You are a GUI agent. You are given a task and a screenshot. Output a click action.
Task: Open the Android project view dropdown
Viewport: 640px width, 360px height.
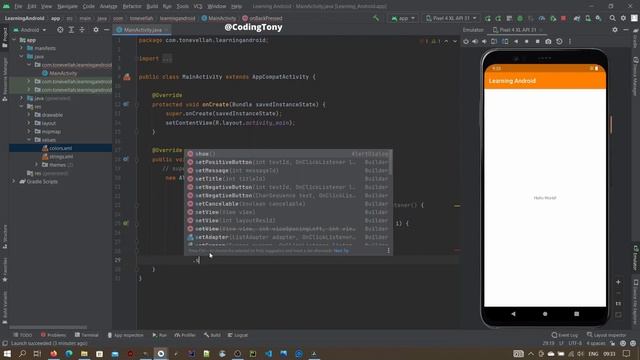[x=30, y=30]
